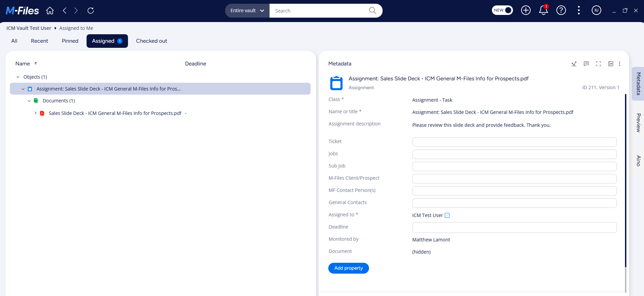
Task: Open the notifications bell
Action: (544, 10)
